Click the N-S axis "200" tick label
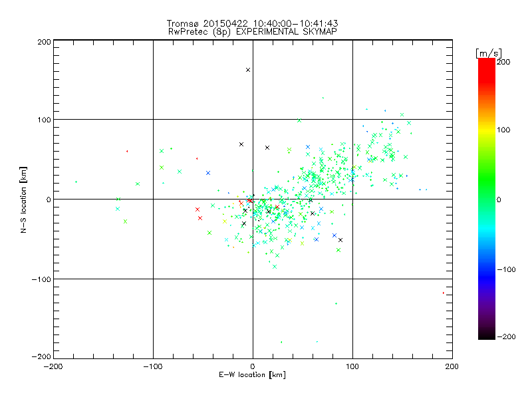 pyautogui.click(x=44, y=42)
